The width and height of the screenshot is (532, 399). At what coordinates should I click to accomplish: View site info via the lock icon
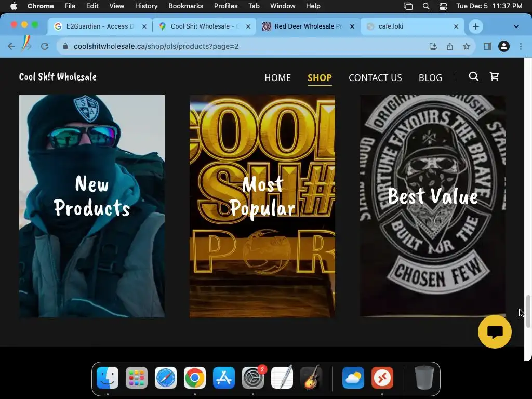65,46
